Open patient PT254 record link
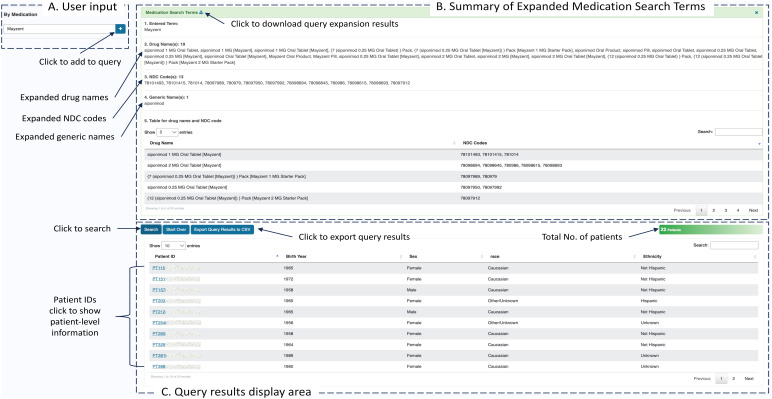The image size is (772, 399). coord(159,323)
